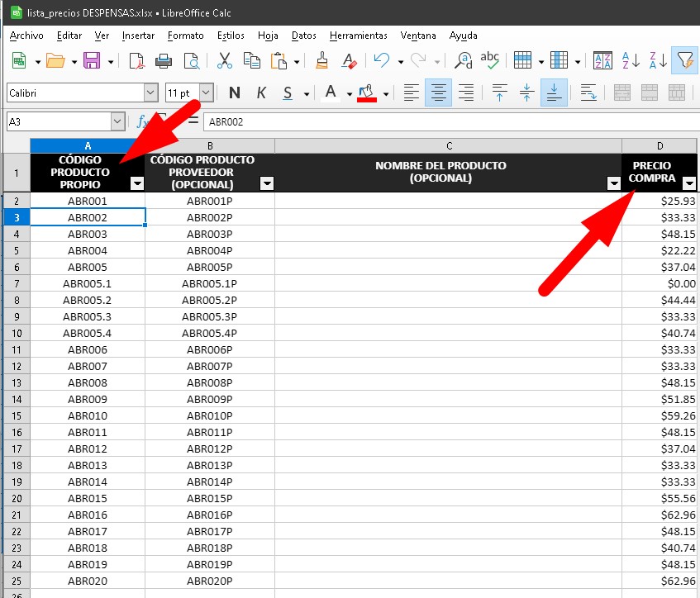Select row 7 header
Screen dimensions: 700x598
(17, 283)
